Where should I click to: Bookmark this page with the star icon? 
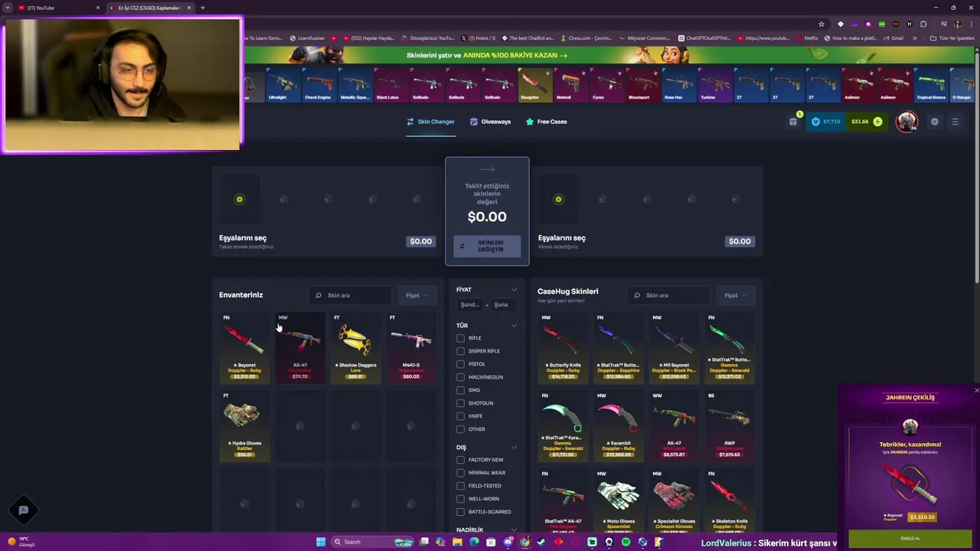(x=822, y=24)
